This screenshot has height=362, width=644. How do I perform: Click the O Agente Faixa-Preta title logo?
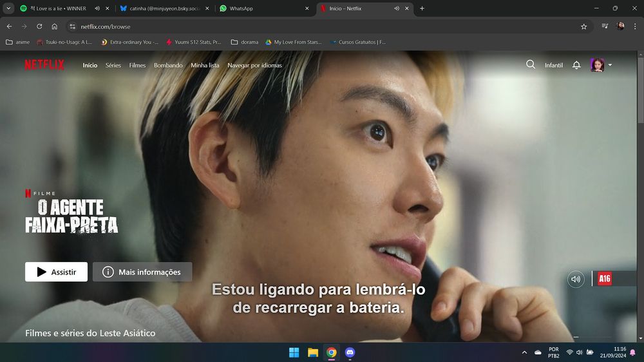[x=71, y=216]
